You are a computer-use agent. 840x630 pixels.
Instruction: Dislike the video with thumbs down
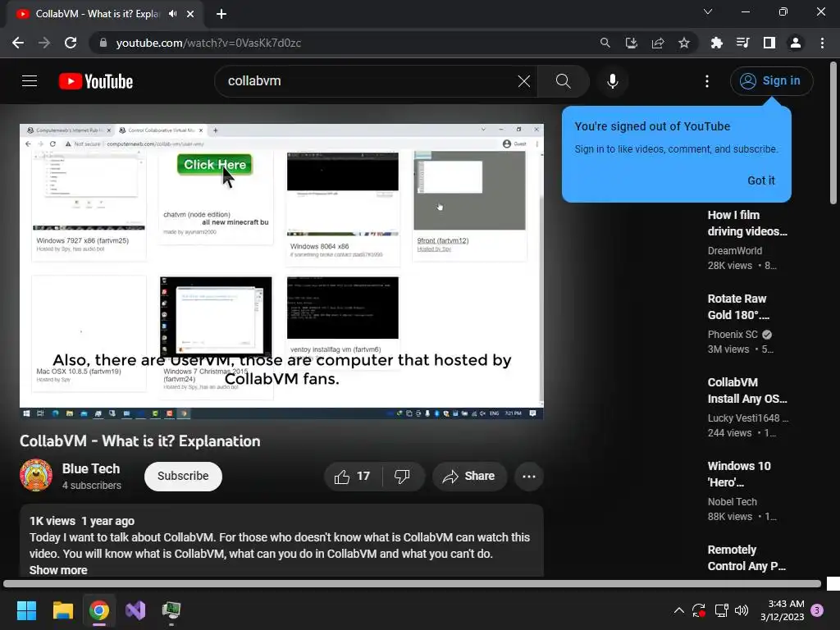pyautogui.click(x=402, y=477)
